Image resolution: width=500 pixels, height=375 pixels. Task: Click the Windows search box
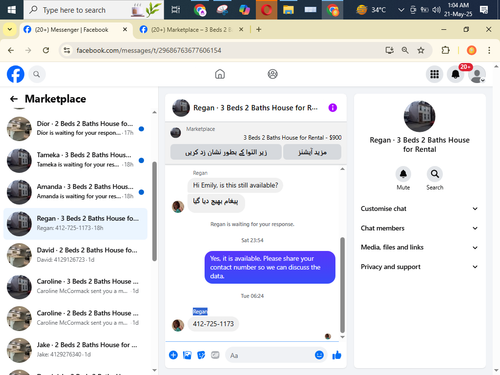(x=94, y=10)
